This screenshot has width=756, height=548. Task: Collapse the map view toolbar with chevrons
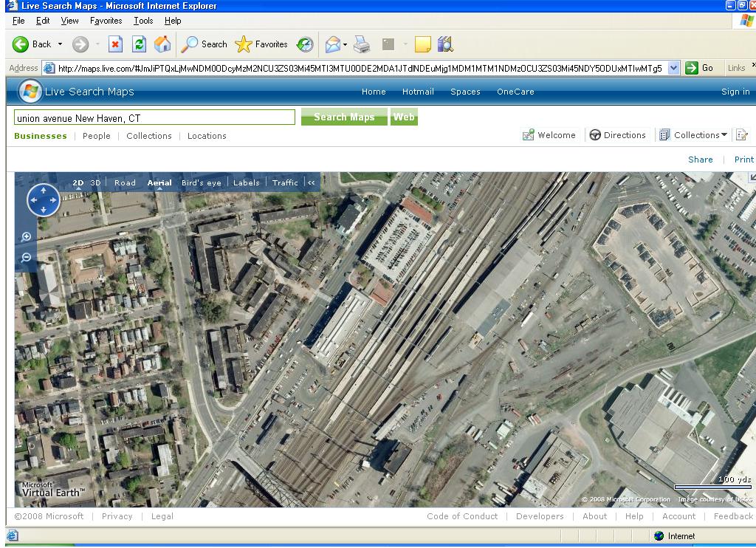[x=312, y=182]
